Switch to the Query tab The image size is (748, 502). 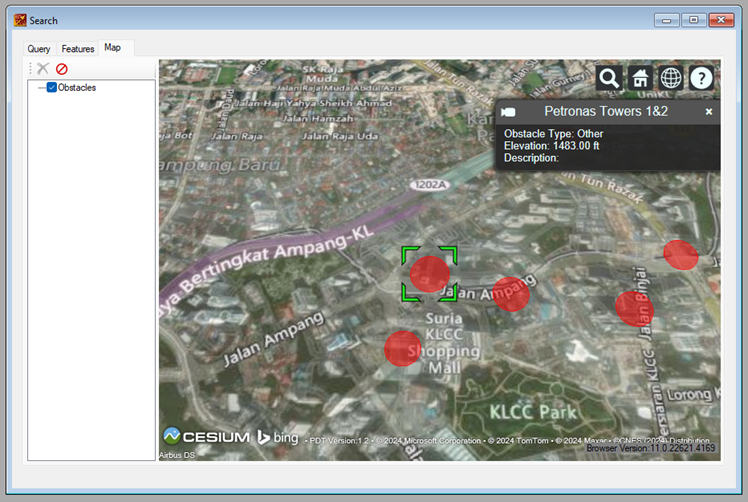(x=39, y=49)
